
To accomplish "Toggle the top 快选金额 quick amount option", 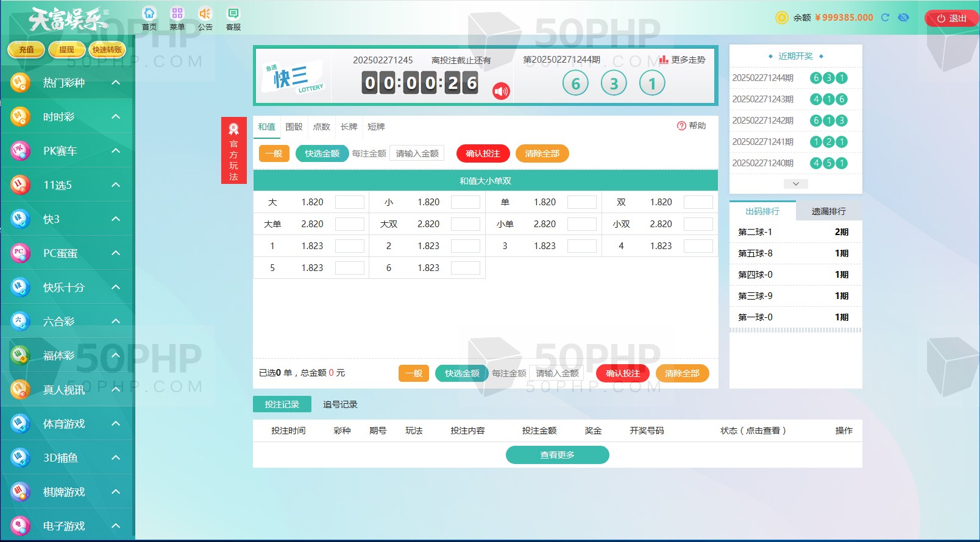I will pyautogui.click(x=322, y=153).
